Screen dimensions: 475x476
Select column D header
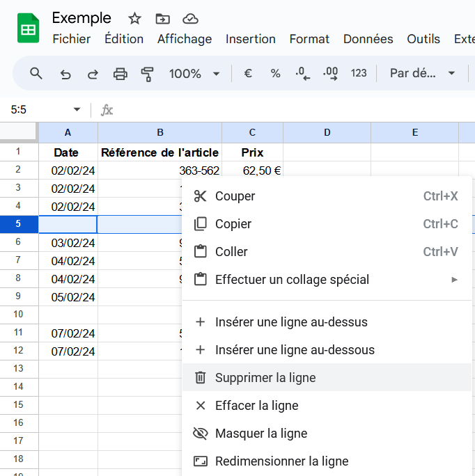327,133
